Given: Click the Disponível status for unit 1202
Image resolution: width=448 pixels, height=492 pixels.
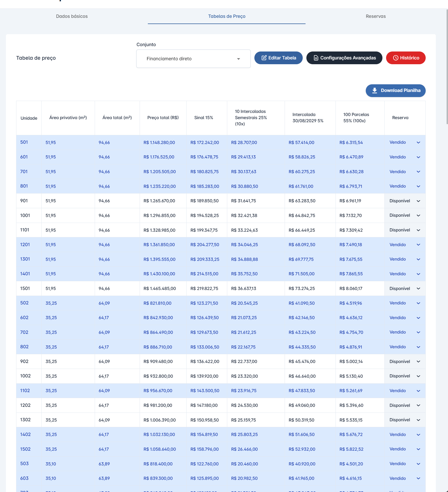Looking at the screenshot, I should [x=399, y=405].
